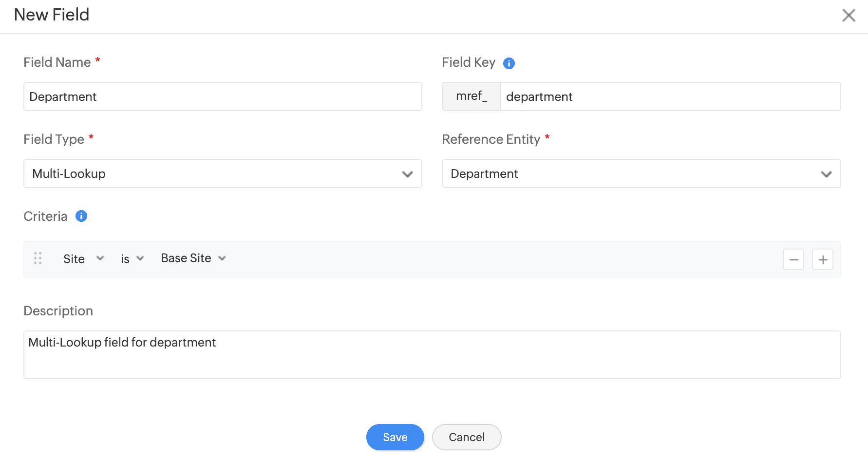
Task: Open the 'is' operator dropdown
Action: (140, 258)
